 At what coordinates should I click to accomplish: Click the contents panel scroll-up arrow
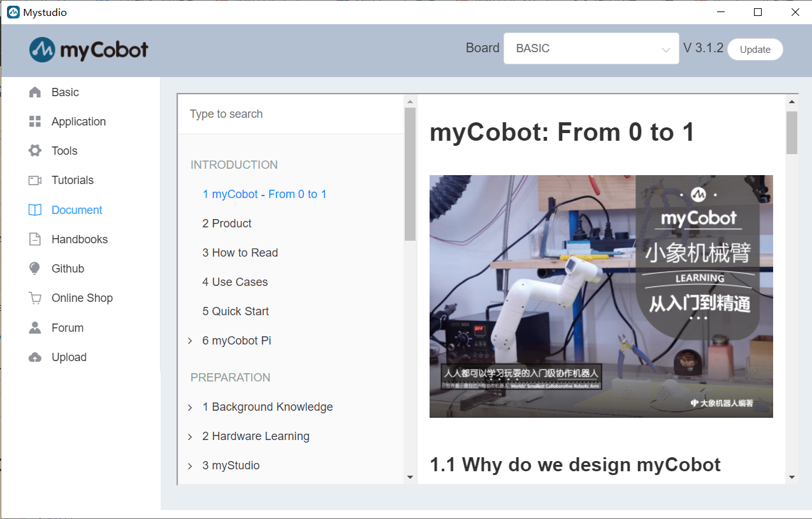coord(410,101)
